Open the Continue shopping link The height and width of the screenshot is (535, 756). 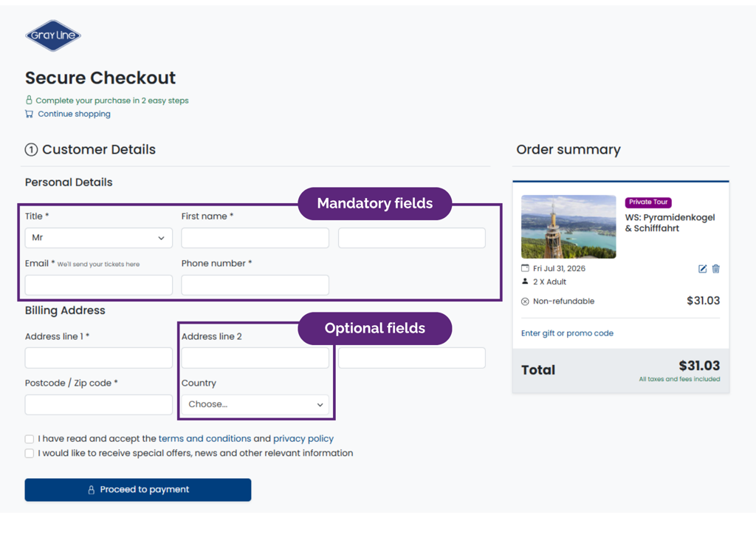click(75, 114)
